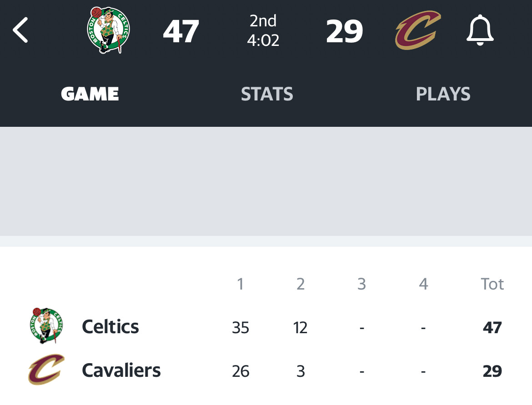Select the GAME tab
This screenshot has width=532, height=405.
[90, 94]
